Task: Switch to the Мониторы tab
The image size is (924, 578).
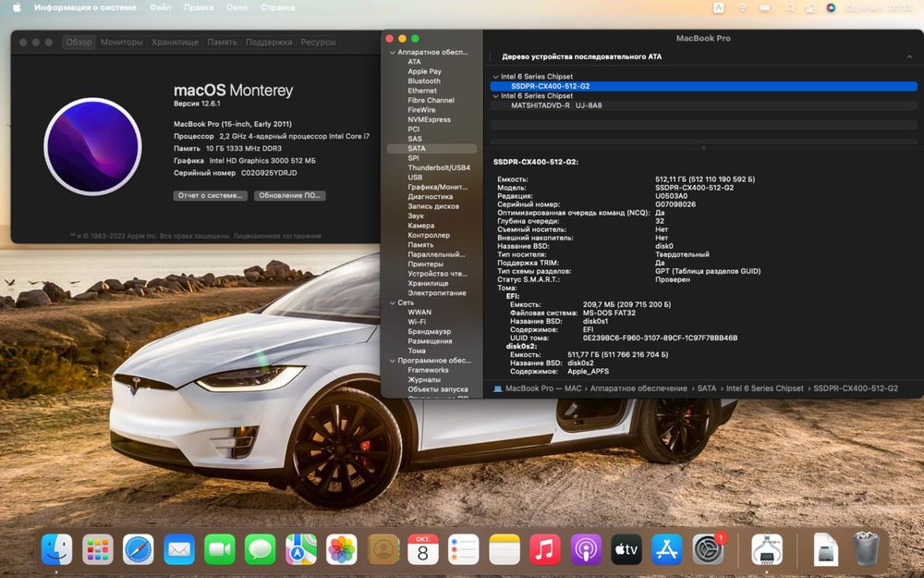Action: 121,42
